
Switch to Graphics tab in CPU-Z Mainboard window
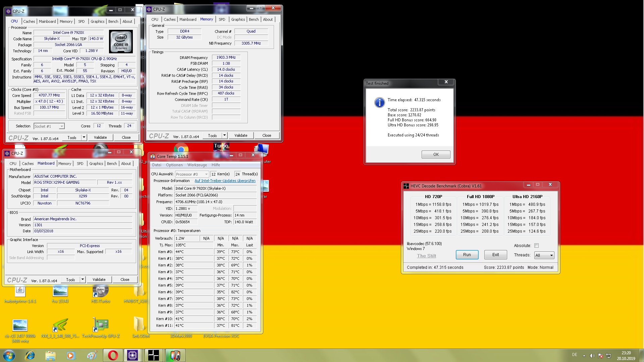pyautogui.click(x=96, y=164)
